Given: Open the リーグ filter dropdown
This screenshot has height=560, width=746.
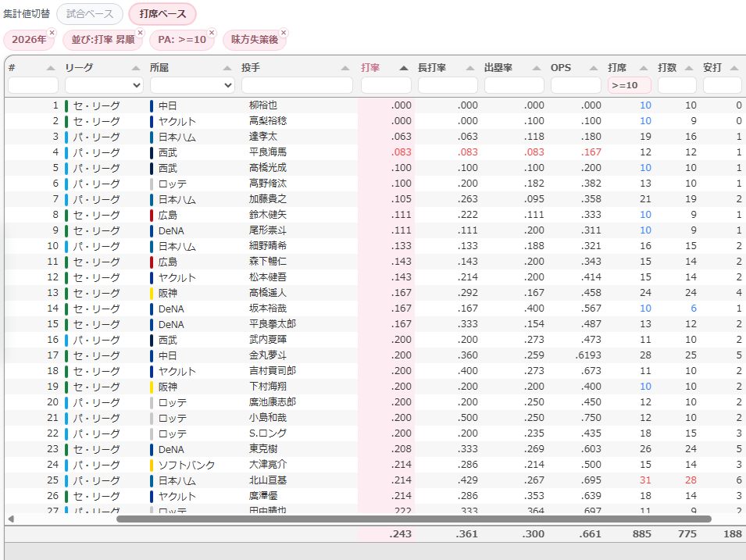Looking at the screenshot, I should tap(104, 85).
